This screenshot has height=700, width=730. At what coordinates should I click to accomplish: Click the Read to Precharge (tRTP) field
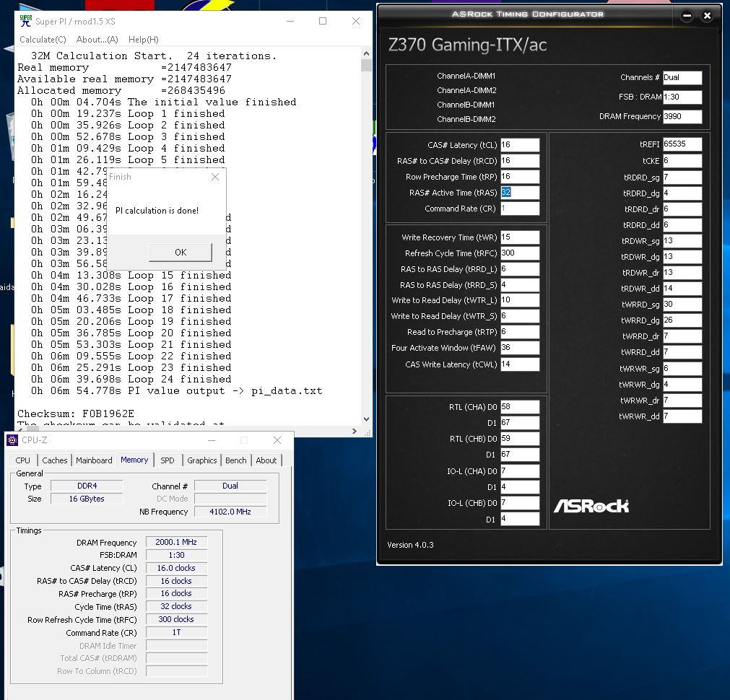(520, 332)
